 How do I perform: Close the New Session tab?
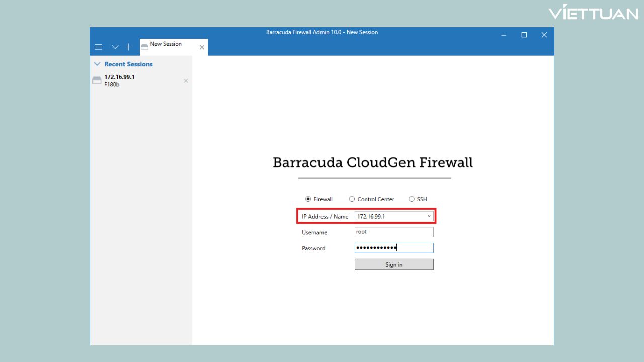pos(202,47)
